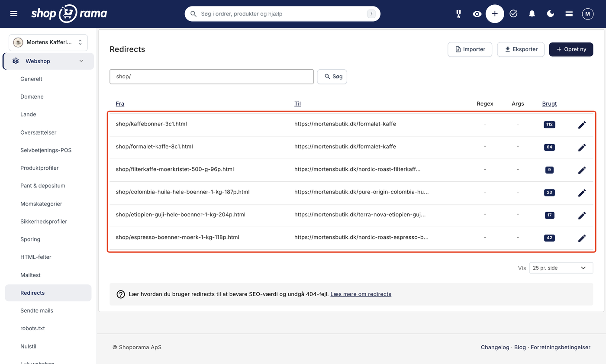This screenshot has height=364, width=606.
Task: Open the checkmark tasks icon
Action: coord(513,14)
